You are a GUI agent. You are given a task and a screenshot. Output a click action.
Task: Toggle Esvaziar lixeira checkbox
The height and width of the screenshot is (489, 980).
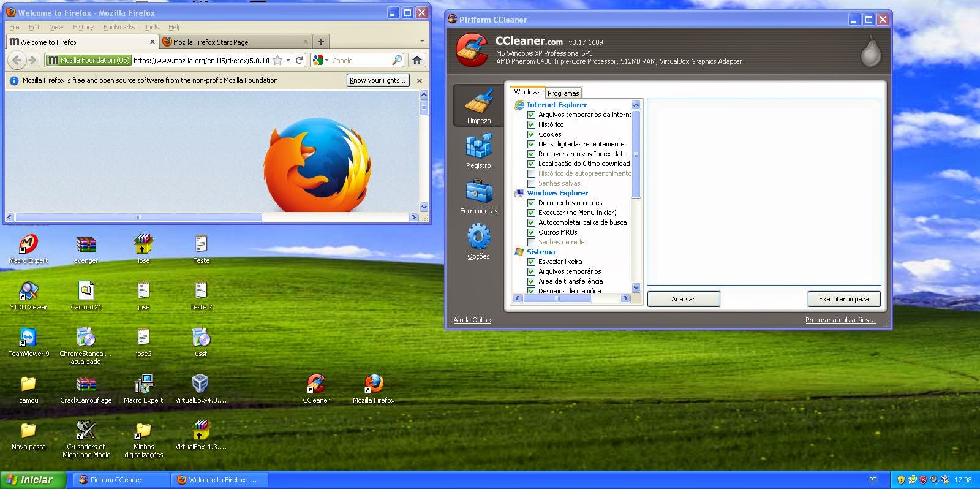[x=532, y=262]
